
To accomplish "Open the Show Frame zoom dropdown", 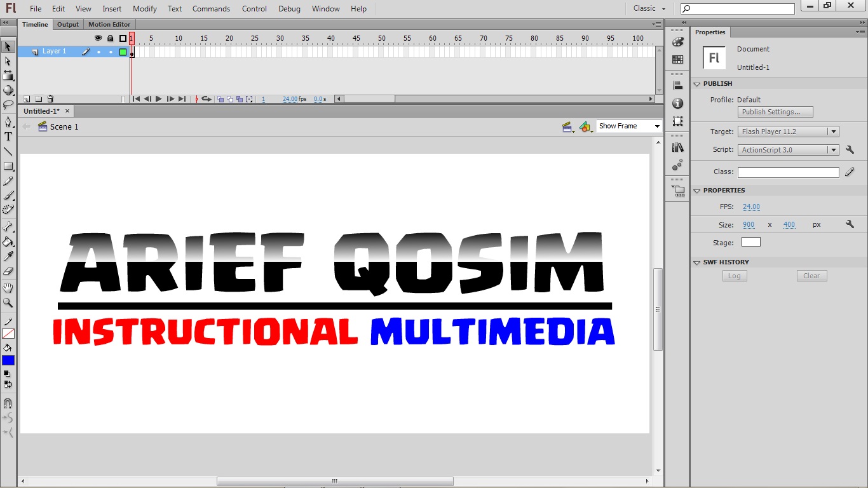I will [629, 126].
